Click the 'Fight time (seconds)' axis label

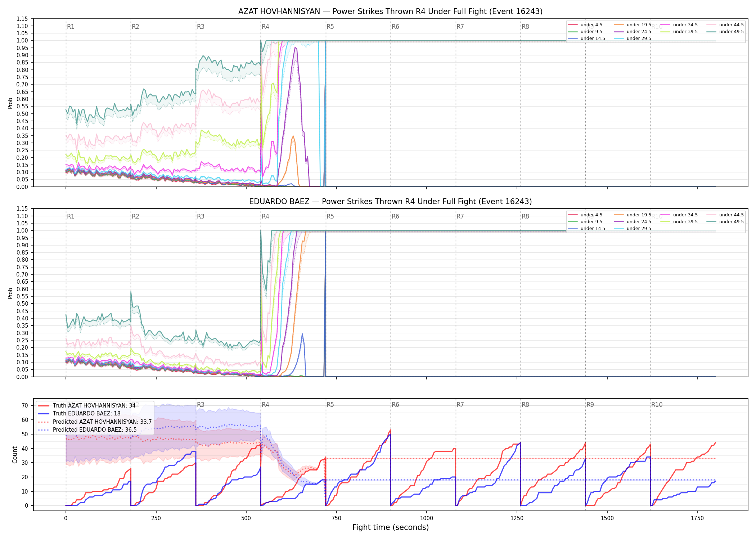[391, 527]
